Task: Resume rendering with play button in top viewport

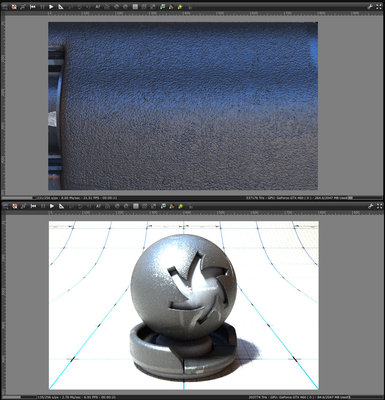Action: [x=51, y=6]
